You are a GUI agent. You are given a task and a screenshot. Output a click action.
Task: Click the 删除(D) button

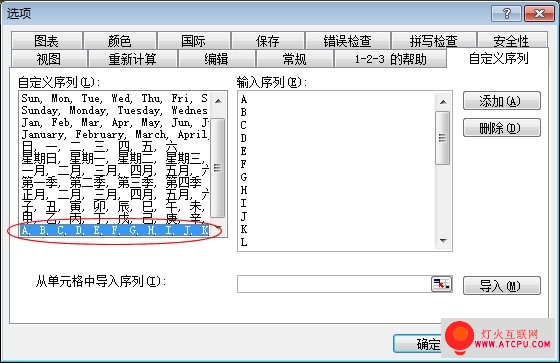(501, 128)
